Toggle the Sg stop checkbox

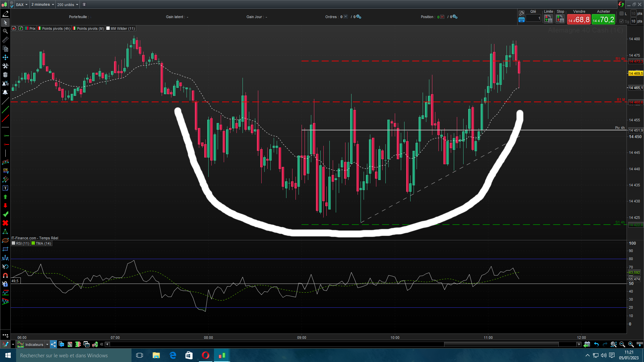point(622,21)
